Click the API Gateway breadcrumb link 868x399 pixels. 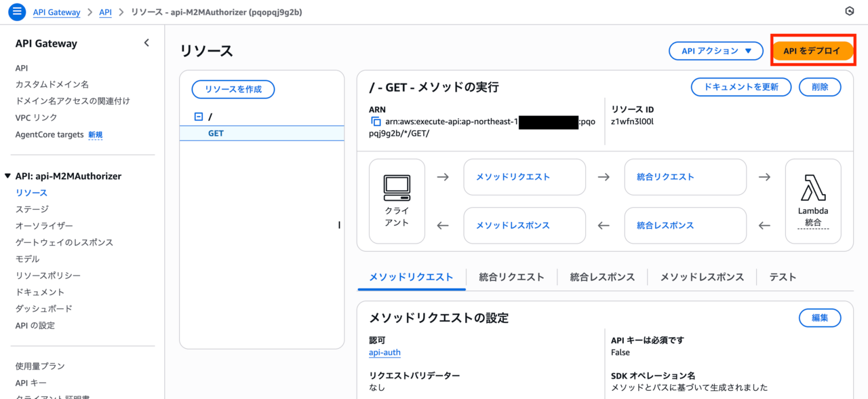tap(56, 12)
